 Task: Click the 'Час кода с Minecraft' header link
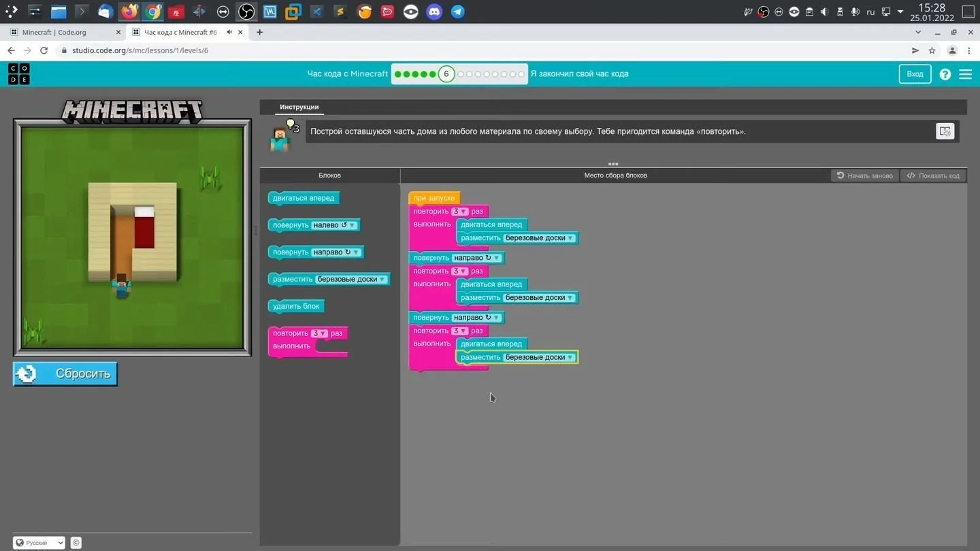[348, 74]
